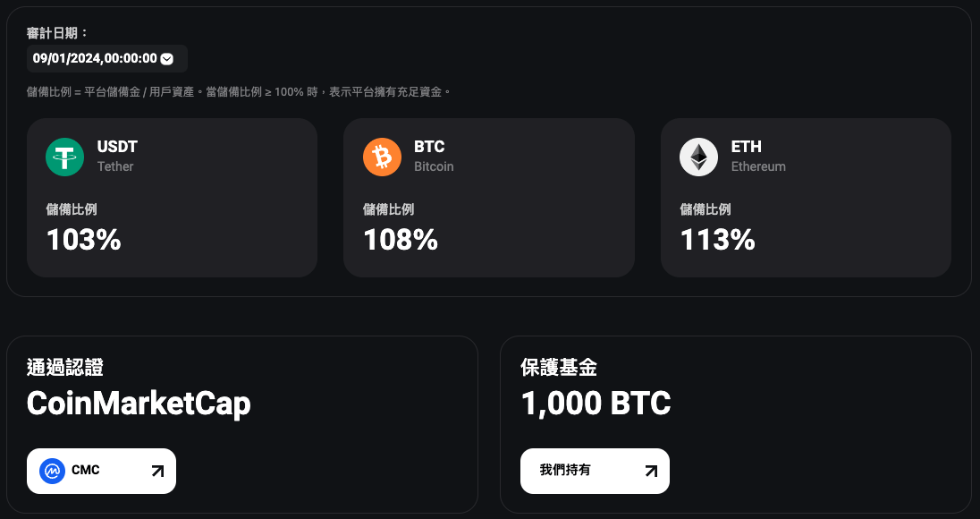Screen dimensions: 980x519
Task: Click the Ethereum diamond logo
Action: (x=698, y=157)
